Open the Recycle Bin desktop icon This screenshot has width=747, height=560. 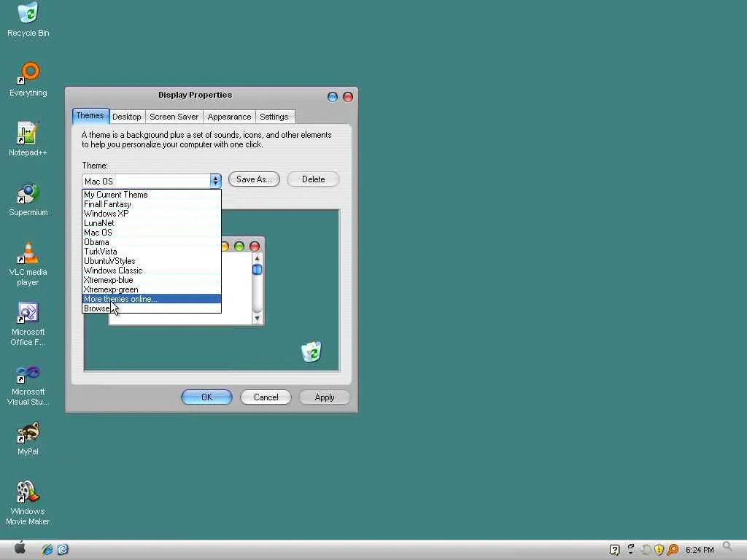(x=28, y=19)
